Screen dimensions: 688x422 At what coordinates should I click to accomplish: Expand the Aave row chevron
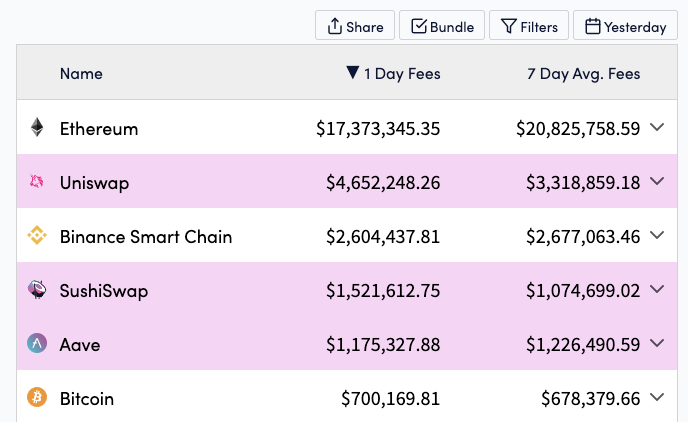pos(657,343)
